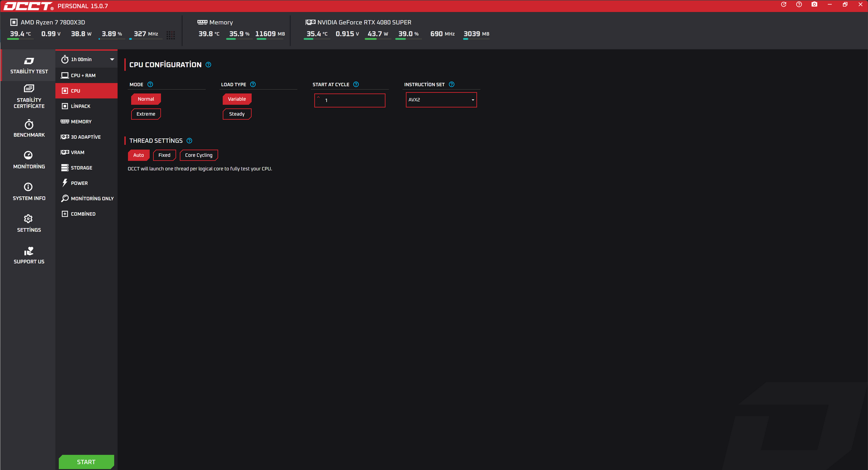Click the memory used reading 11609 MB
The width and height of the screenshot is (868, 470).
pyautogui.click(x=270, y=34)
